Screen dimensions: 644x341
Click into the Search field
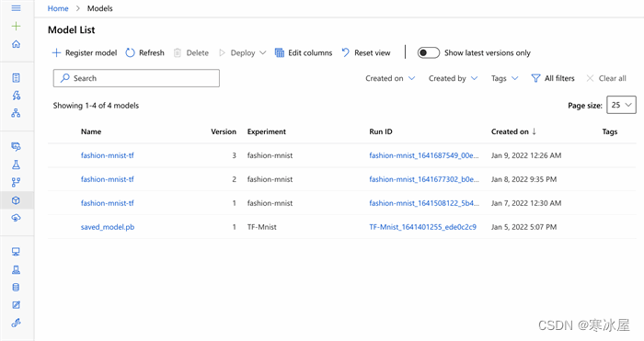136,78
